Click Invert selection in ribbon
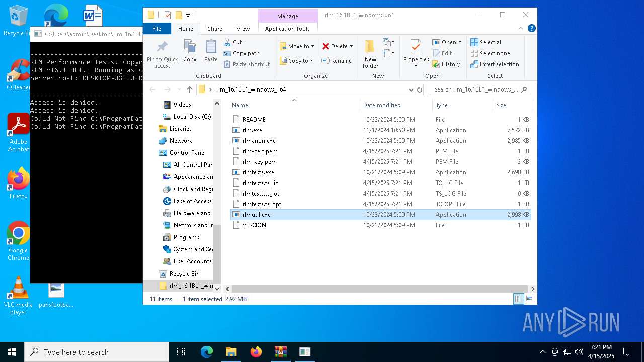Screen dimensions: 644x362 (495, 64)
